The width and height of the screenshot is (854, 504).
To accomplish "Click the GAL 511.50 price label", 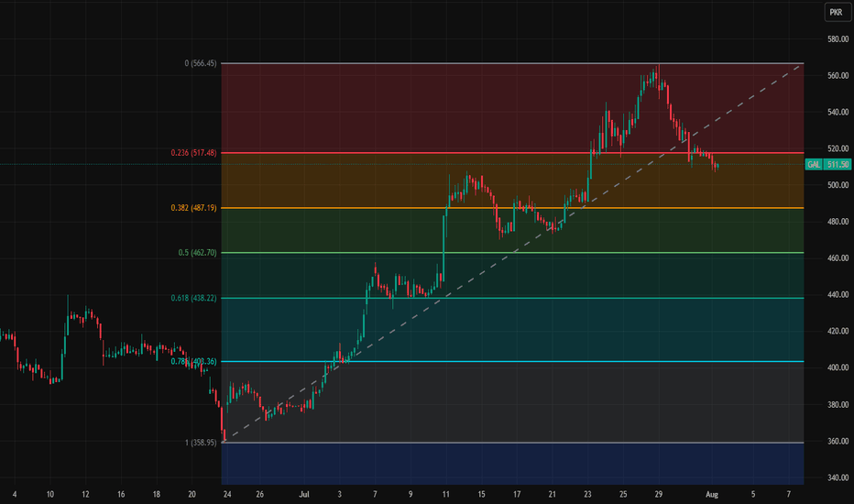I will click(x=827, y=164).
